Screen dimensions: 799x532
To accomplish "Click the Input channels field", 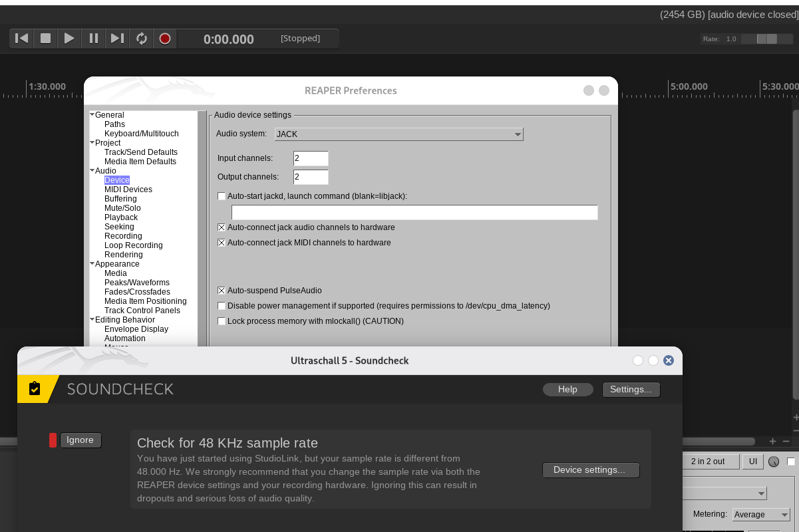I will (x=311, y=158).
